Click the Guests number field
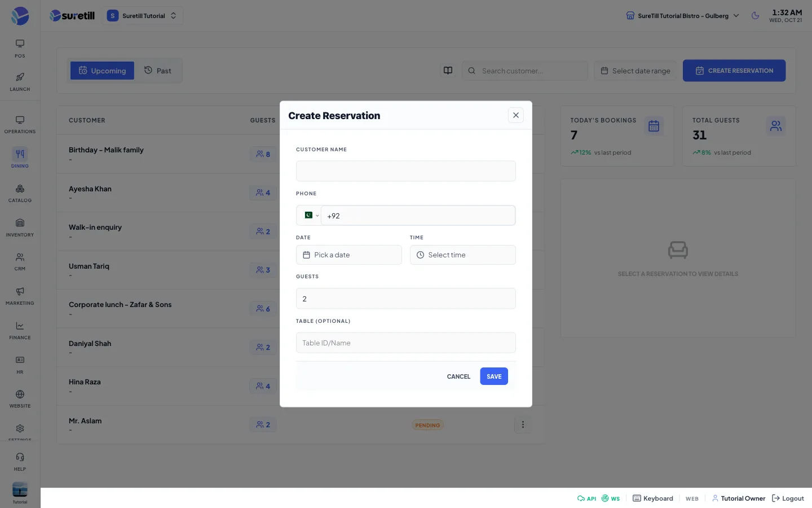Image resolution: width=812 pixels, height=508 pixels. 406,299
